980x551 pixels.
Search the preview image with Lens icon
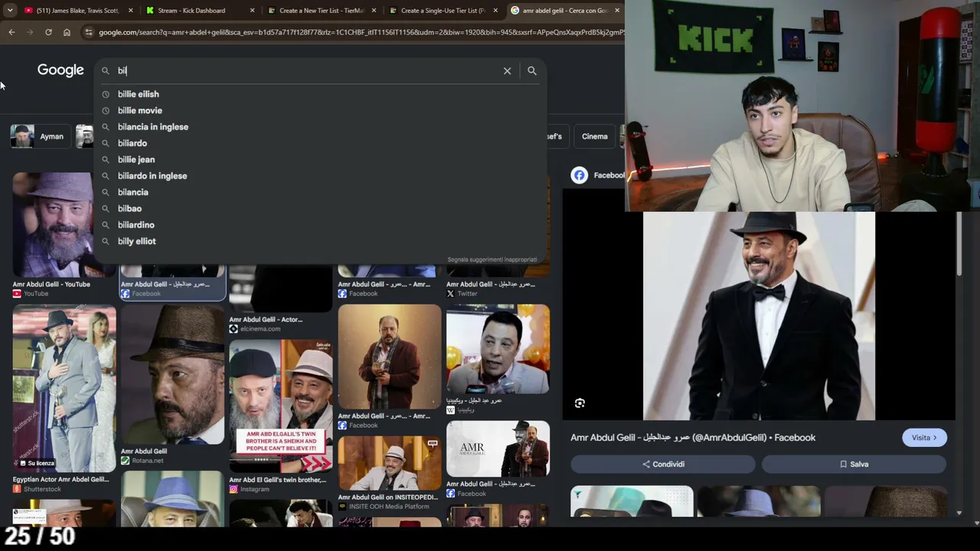[580, 403]
